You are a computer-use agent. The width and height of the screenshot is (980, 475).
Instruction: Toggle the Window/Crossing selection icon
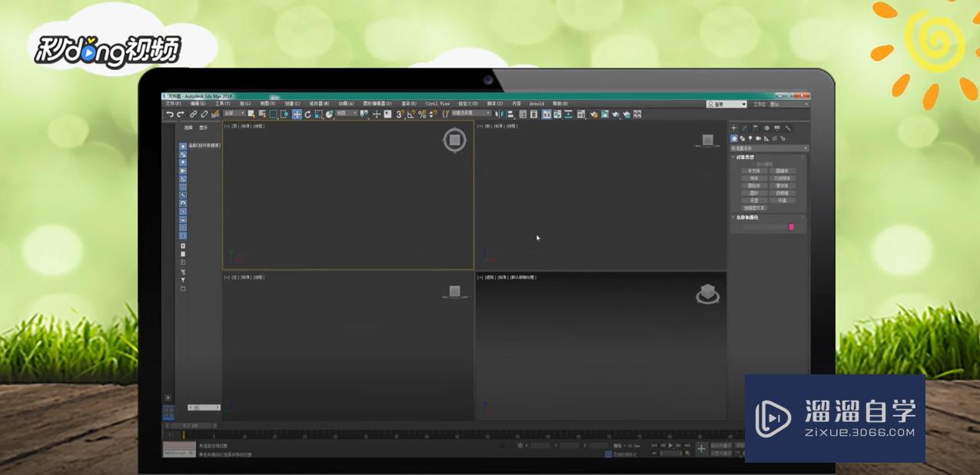click(284, 114)
